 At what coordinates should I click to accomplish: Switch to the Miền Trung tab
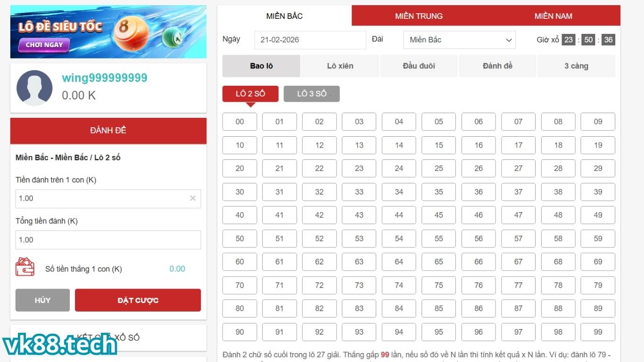419,16
